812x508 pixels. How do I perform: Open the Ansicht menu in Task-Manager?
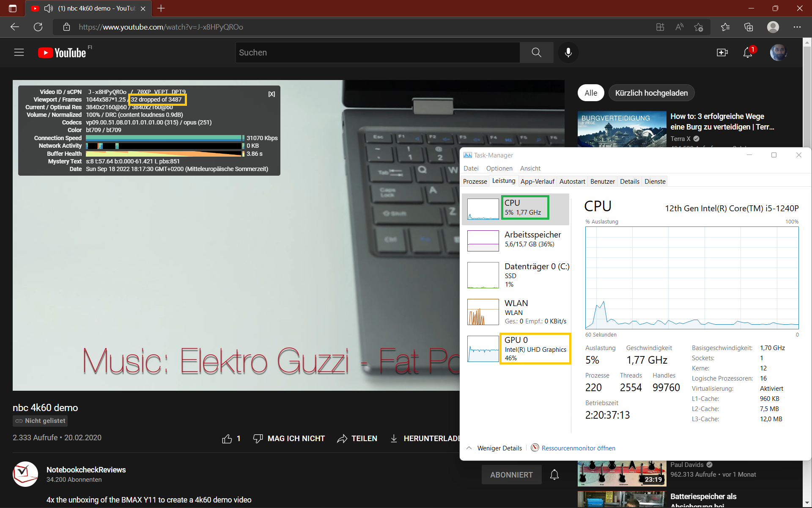tap(530, 168)
